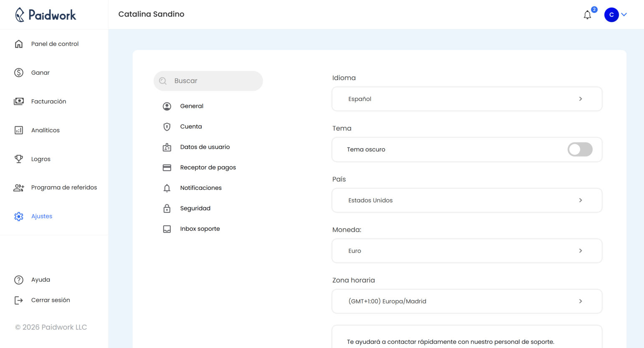The width and height of the screenshot is (644, 348).
Task: Click the magnifier icon in Buscar field
Action: point(163,81)
